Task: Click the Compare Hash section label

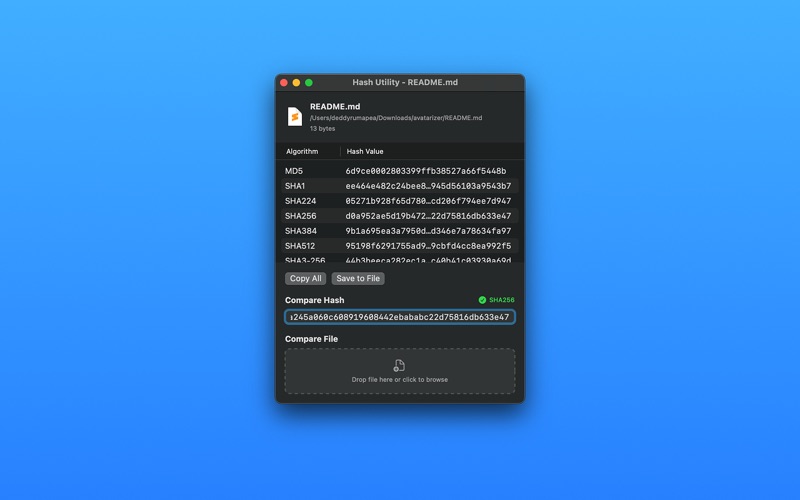Action: click(x=314, y=300)
